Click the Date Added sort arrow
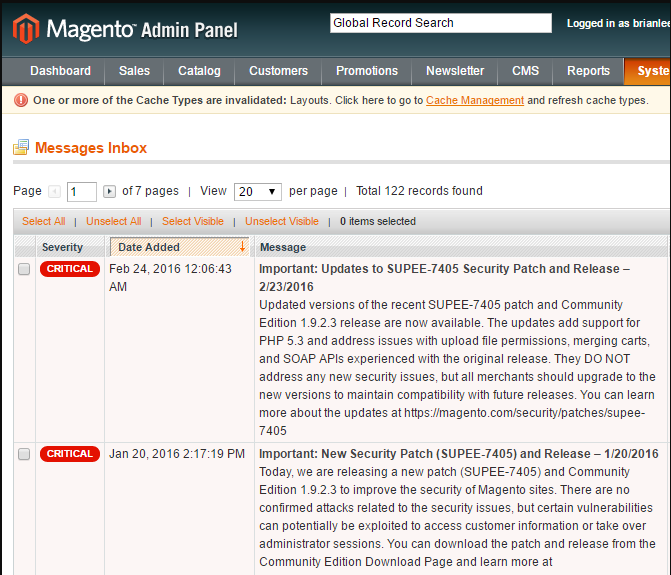Viewport: 671px width, 575px height. 242,246
